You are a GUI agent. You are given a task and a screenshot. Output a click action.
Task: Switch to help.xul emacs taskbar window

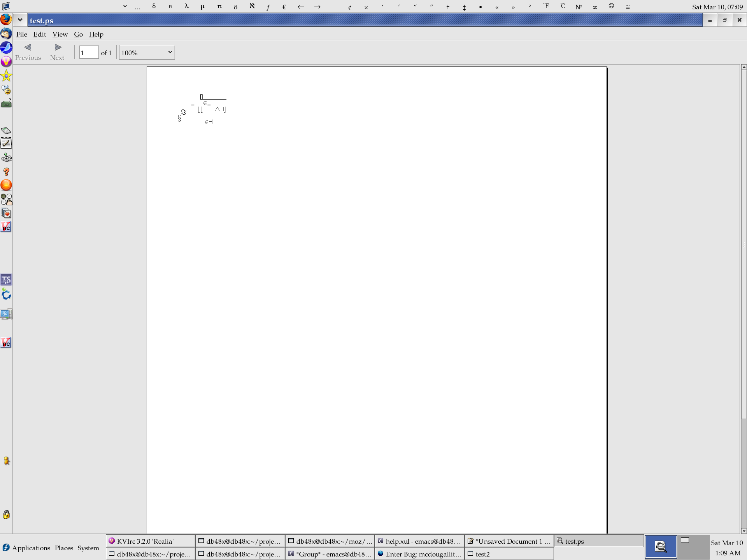pos(419,541)
